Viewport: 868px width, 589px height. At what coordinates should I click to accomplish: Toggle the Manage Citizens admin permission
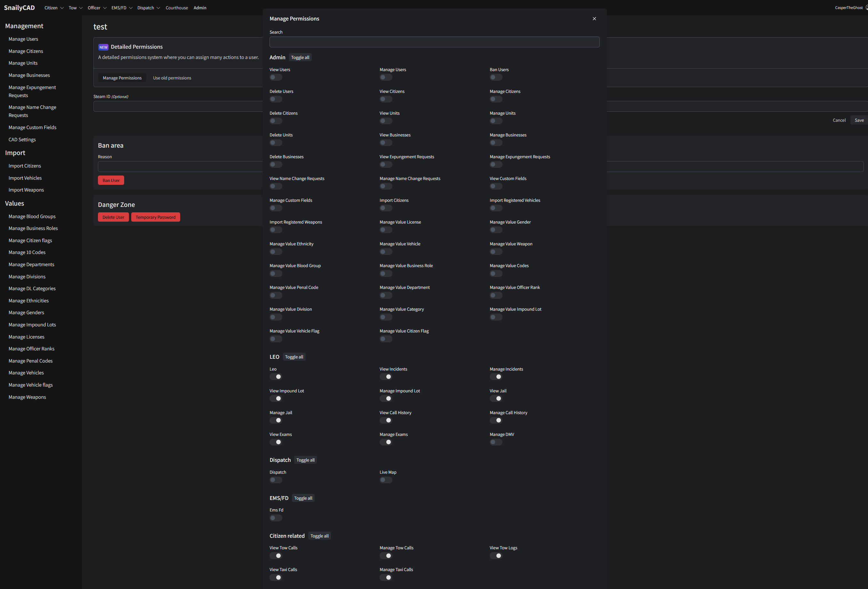tap(496, 99)
